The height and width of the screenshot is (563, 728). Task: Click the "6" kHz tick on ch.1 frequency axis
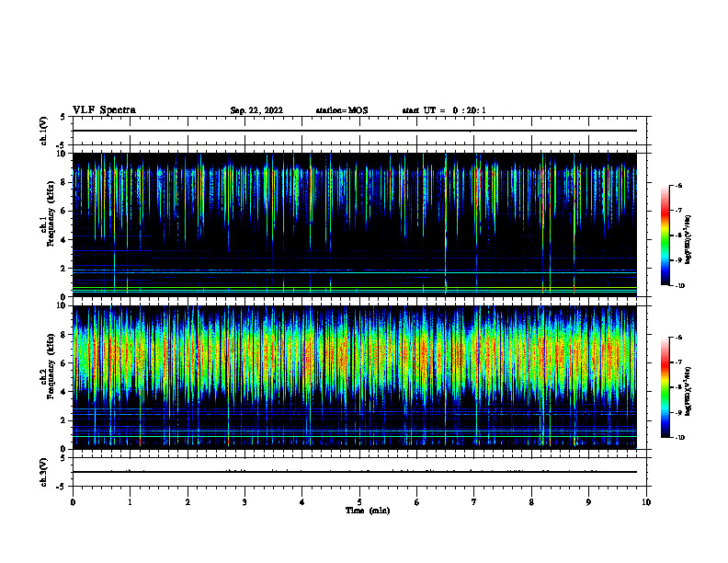pyautogui.click(x=64, y=212)
